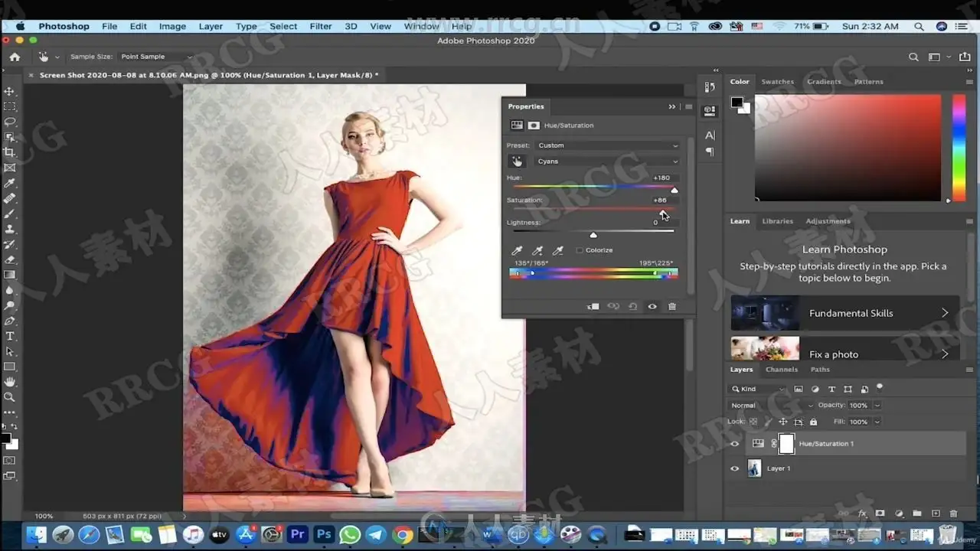Image resolution: width=980 pixels, height=551 pixels.
Task: Select the Lasso tool
Action: click(10, 122)
